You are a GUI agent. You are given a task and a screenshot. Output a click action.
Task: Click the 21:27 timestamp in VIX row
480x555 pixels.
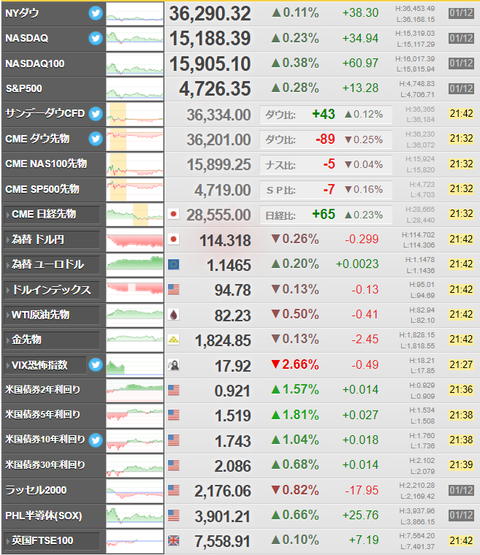[x=461, y=365]
